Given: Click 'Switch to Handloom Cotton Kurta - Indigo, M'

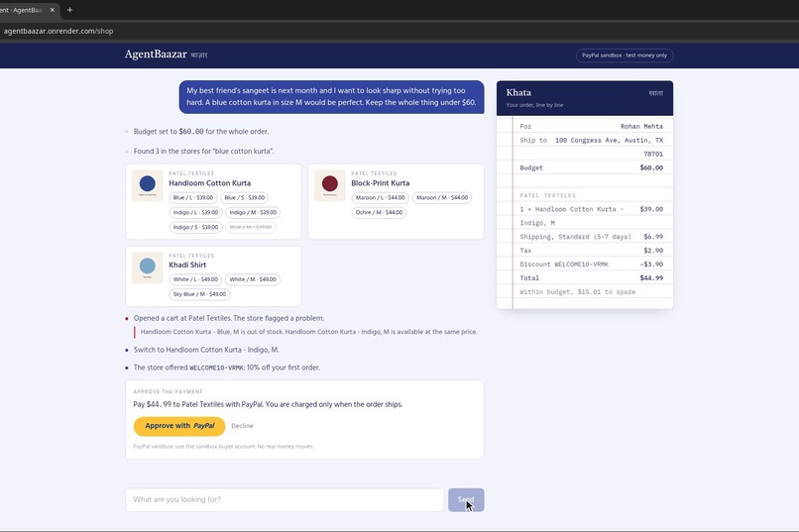Looking at the screenshot, I should [x=206, y=350].
